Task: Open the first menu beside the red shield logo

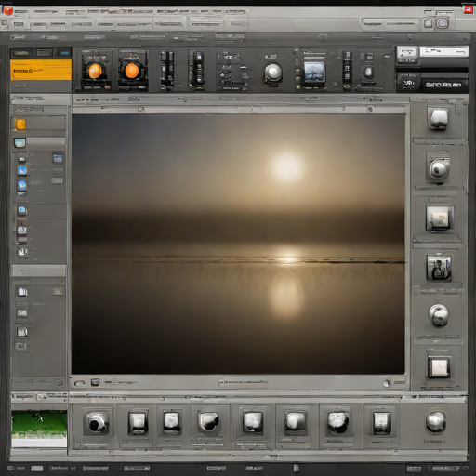Action: 21,12
